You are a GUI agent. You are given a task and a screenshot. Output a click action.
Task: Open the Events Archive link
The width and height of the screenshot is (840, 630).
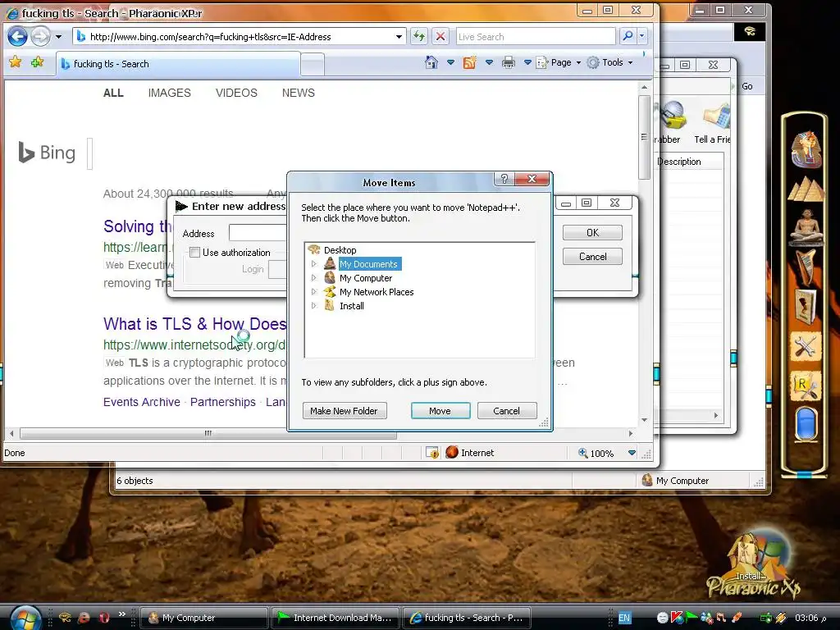(141, 402)
